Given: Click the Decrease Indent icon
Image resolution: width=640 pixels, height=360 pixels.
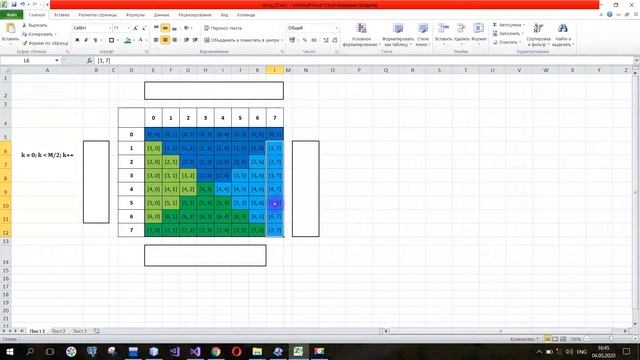Looking at the screenshot, I should pyautogui.click(x=187, y=40).
